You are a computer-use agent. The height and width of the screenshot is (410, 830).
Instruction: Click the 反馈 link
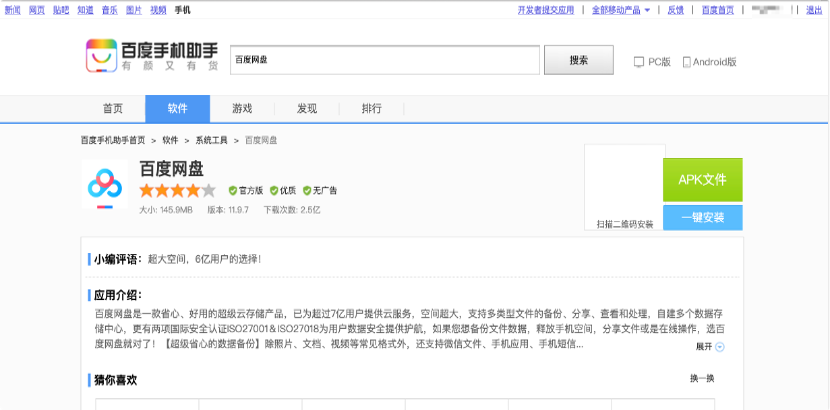pyautogui.click(x=675, y=10)
